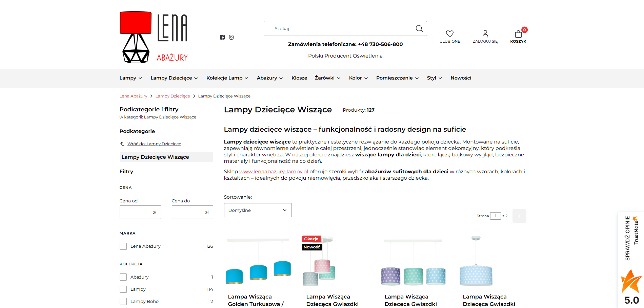Open the Nowości menu item
Viewport: 644px width, 308px height.
tap(461, 78)
